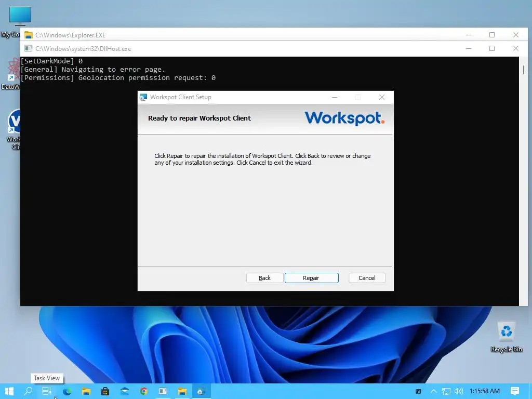Open Task View from the taskbar
The image size is (532, 399).
[46, 391]
